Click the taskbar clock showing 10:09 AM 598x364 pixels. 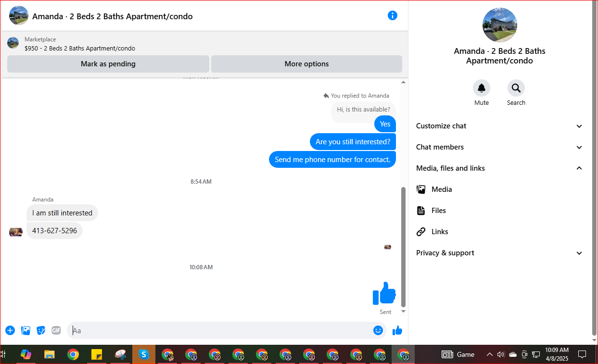tap(557, 354)
